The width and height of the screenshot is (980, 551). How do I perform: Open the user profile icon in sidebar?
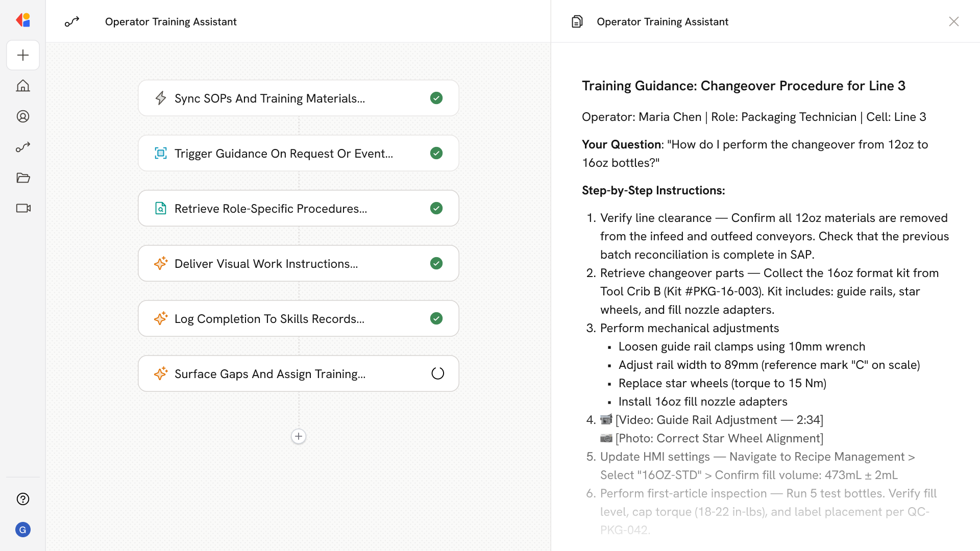tap(23, 116)
